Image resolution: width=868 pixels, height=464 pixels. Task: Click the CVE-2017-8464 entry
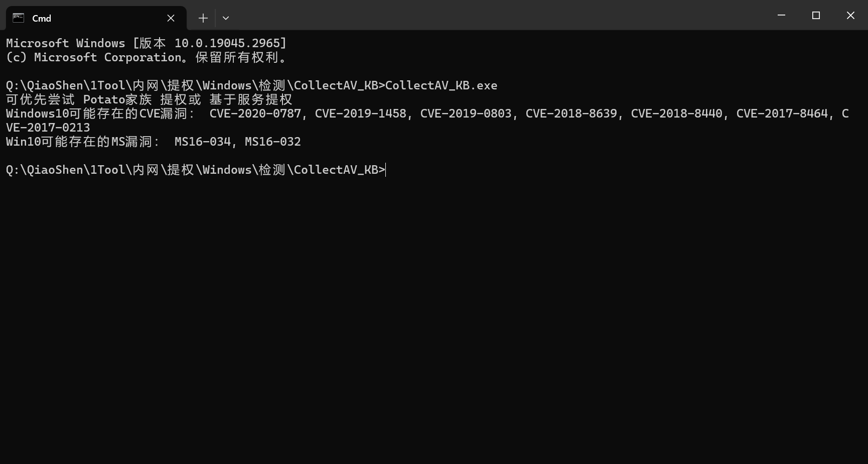coord(782,114)
